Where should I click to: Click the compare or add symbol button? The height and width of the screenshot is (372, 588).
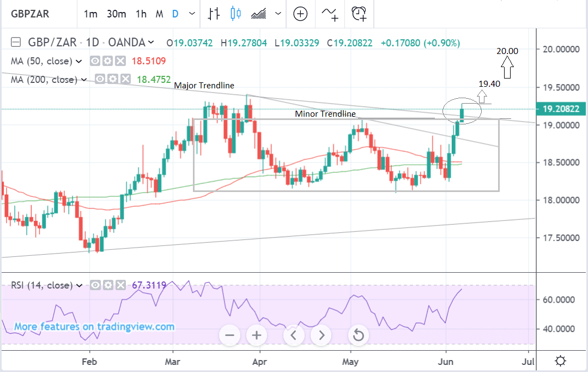300,14
